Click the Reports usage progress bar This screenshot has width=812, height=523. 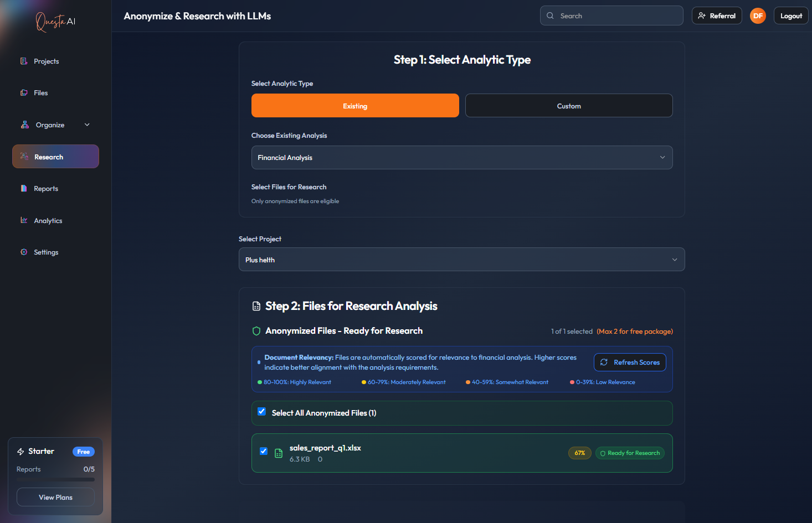(x=55, y=479)
